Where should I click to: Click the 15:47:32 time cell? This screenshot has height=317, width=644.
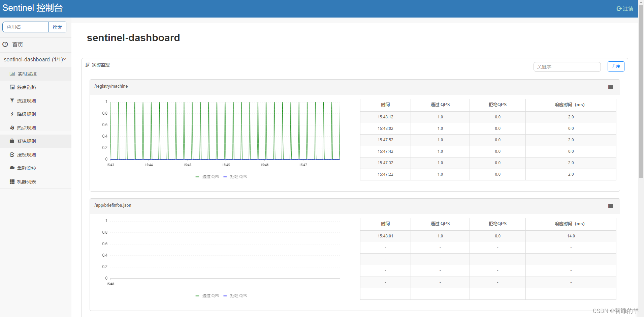(x=385, y=163)
